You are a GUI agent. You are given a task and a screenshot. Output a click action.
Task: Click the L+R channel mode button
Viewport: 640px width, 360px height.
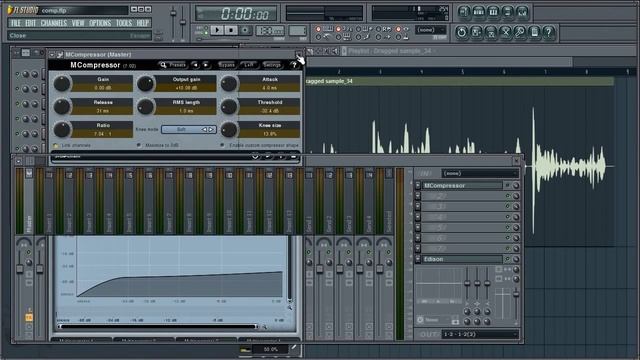coord(249,65)
